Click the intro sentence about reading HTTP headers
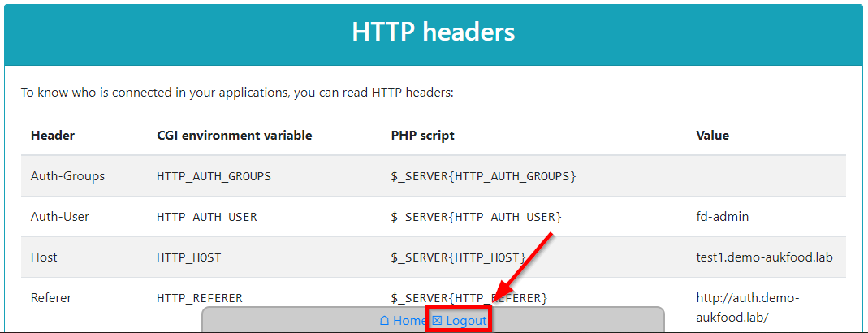Image resolution: width=868 pixels, height=333 pixels. point(237,92)
